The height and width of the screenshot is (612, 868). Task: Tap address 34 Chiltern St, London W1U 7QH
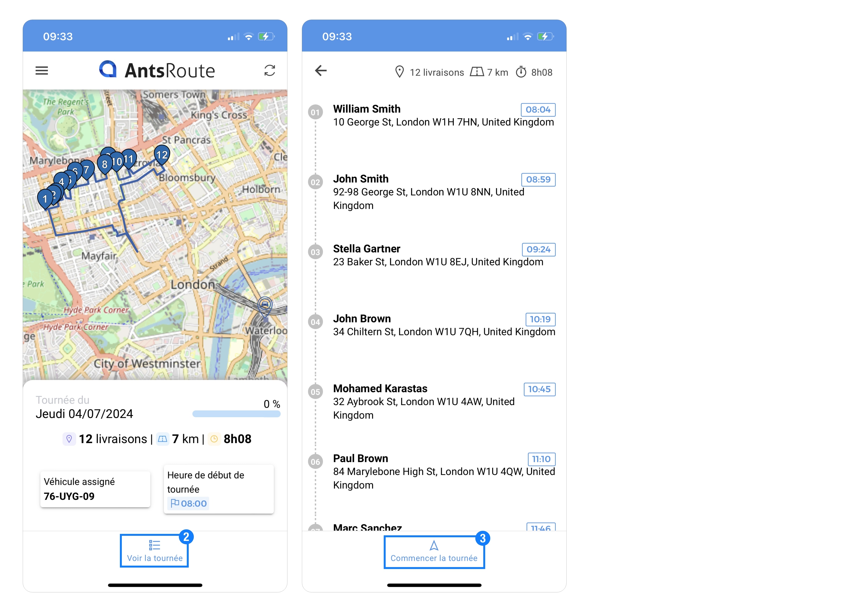coord(444,332)
